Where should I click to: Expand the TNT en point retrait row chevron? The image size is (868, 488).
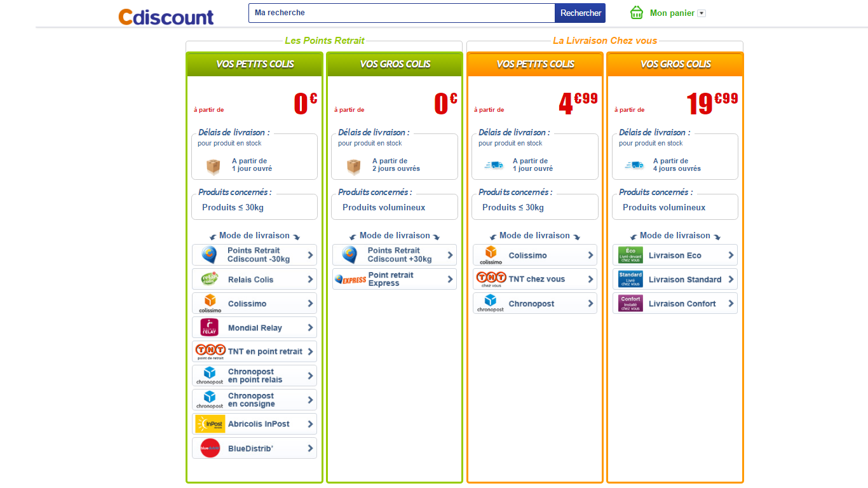[x=310, y=351]
